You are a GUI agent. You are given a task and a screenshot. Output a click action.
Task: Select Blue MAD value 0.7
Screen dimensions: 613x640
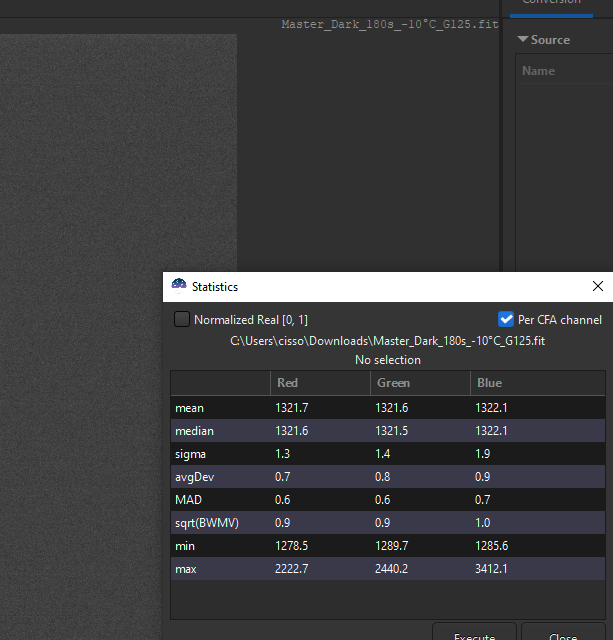pyautogui.click(x=482, y=500)
